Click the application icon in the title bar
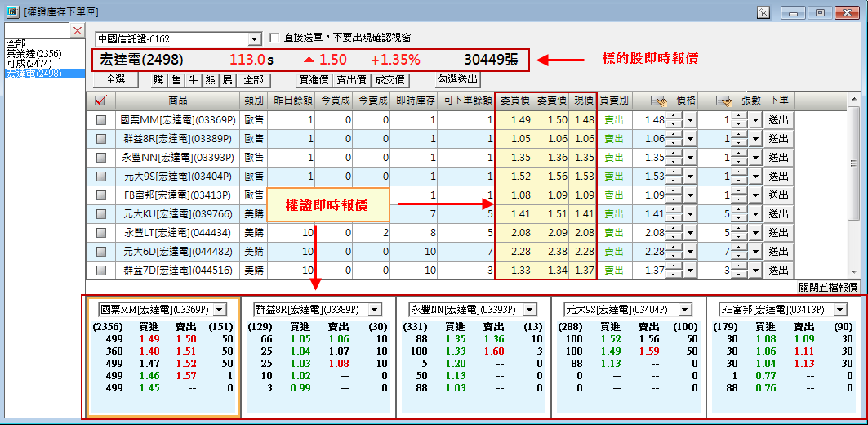The width and height of the screenshot is (868, 425). click(11, 11)
